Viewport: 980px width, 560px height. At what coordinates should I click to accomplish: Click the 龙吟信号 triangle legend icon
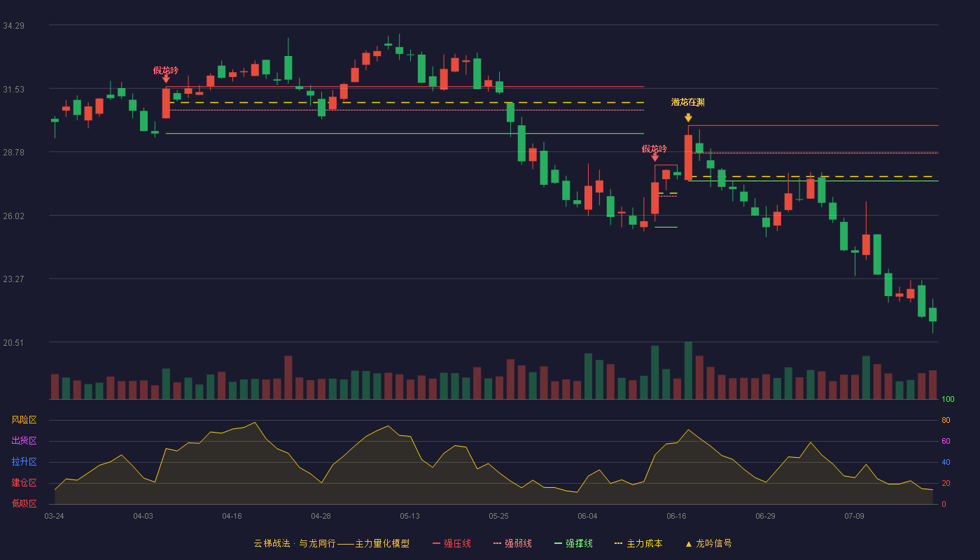click(x=688, y=544)
